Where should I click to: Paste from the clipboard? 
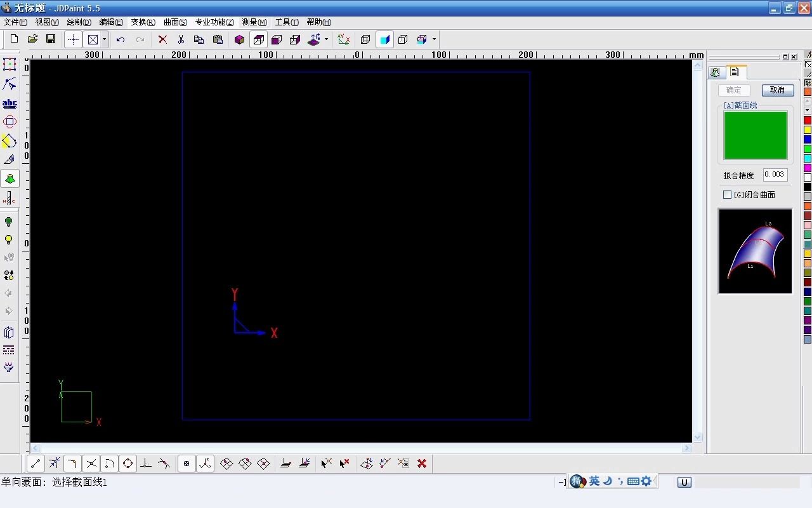(x=218, y=39)
